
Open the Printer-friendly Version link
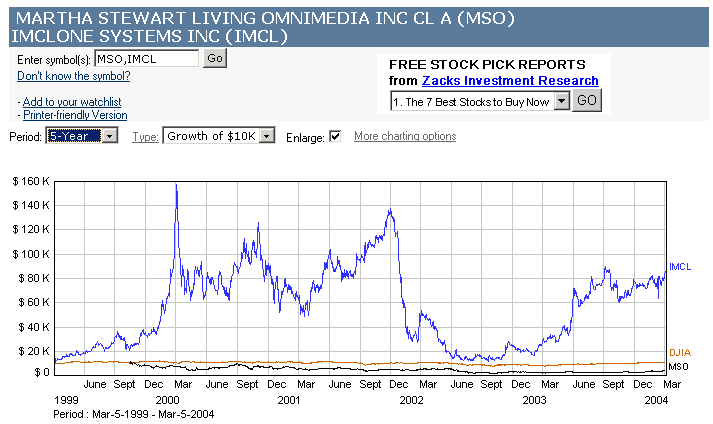[x=75, y=115]
